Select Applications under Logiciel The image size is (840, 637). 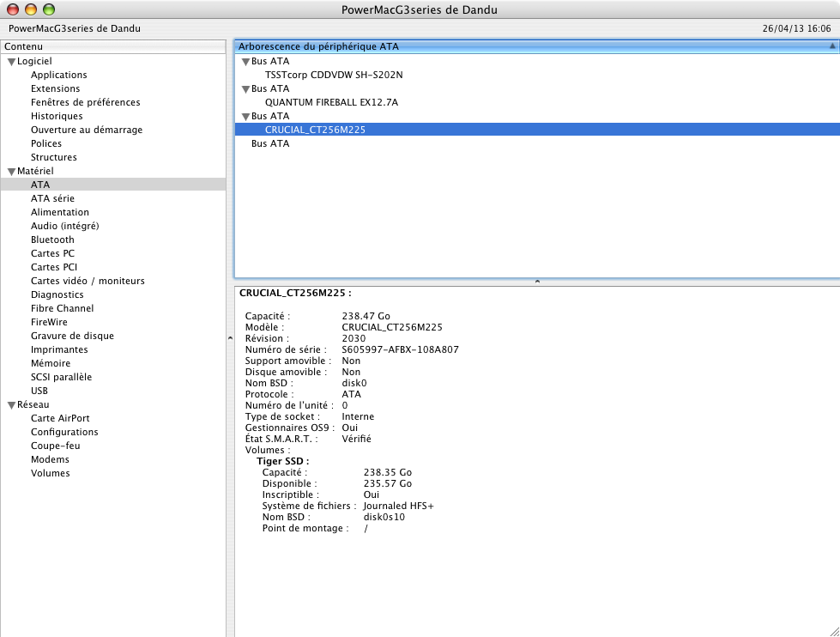click(x=58, y=75)
